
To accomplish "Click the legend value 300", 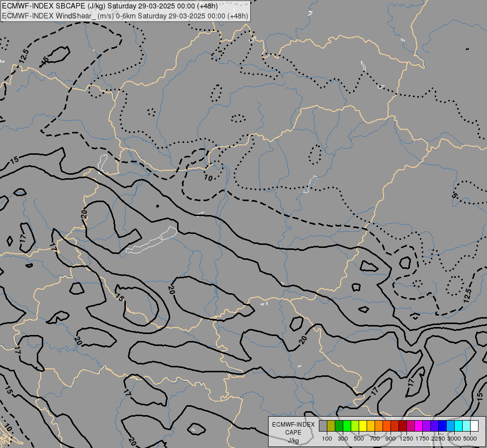I will pyautogui.click(x=343, y=439).
